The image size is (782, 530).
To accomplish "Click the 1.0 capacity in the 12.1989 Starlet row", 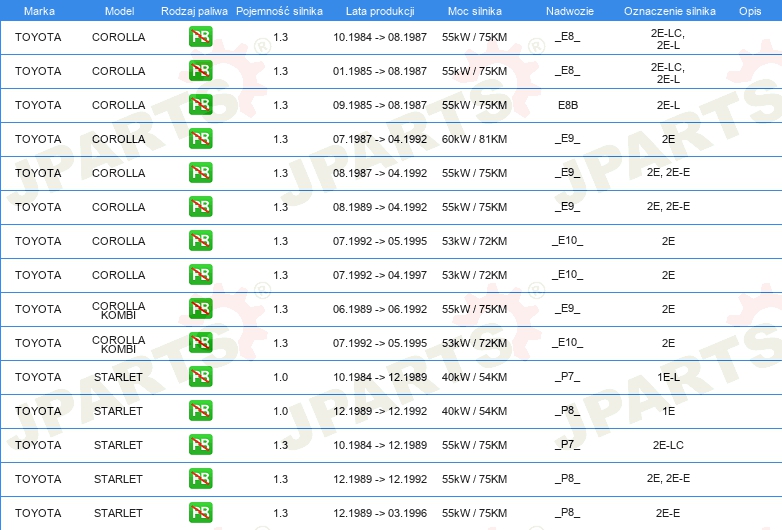I will [281, 411].
